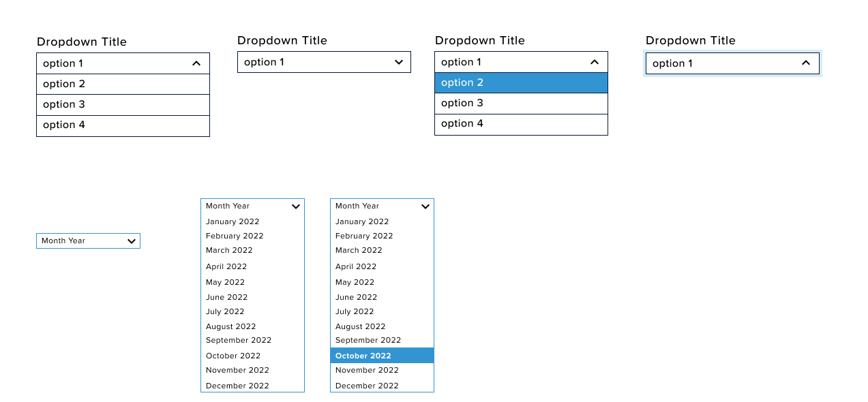Screen dimensions: 868x402
Task: Click the up chevron in the focused dropdown
Action: 806,63
